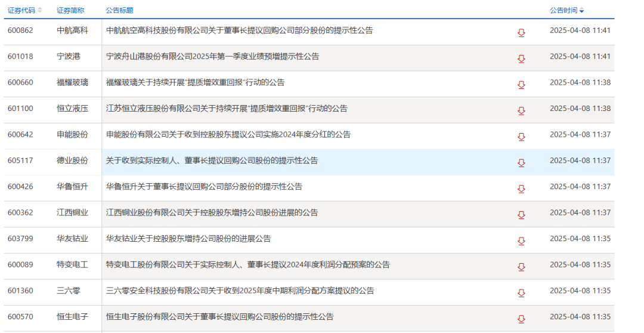Open 福耀玻璃 提质增效重回报 announcement
644x333 pixels.
(x=195, y=82)
